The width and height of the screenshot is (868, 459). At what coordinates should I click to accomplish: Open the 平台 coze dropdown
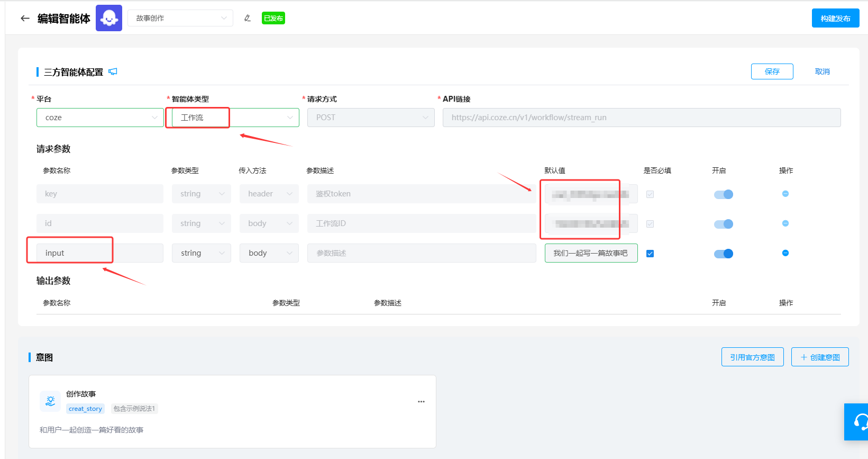tap(100, 118)
